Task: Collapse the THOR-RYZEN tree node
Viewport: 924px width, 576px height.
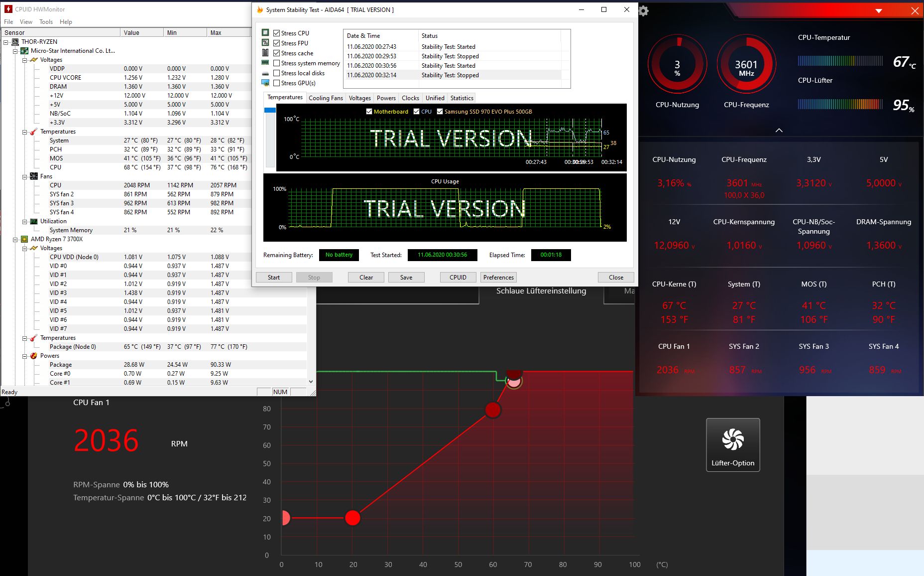Action: [x=6, y=42]
